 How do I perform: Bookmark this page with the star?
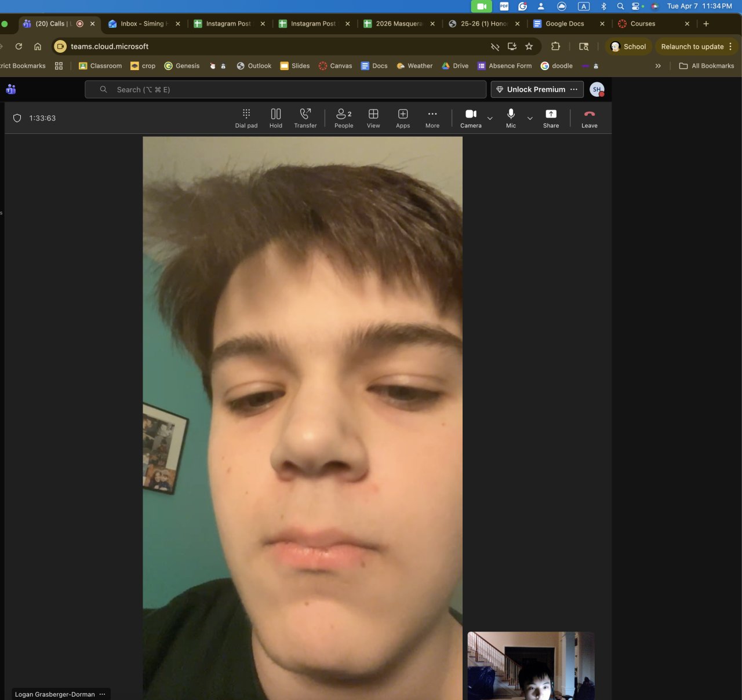click(x=529, y=46)
